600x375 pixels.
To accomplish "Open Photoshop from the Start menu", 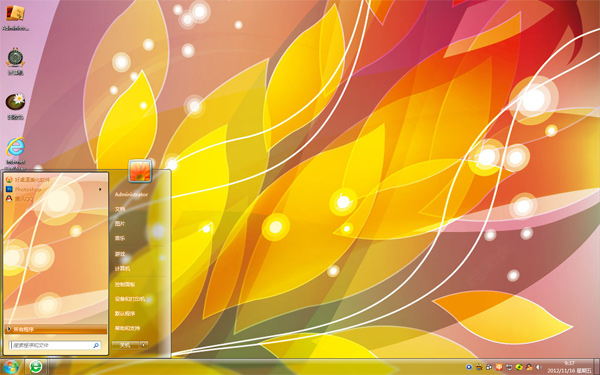I will [x=24, y=189].
